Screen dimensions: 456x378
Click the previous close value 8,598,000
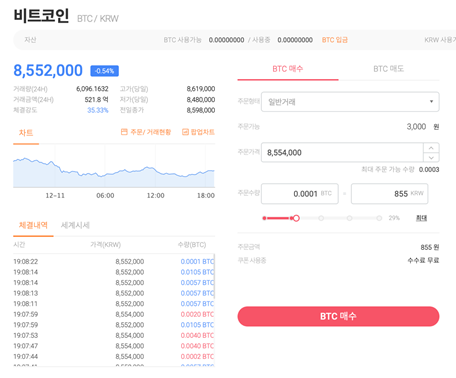[x=201, y=110]
